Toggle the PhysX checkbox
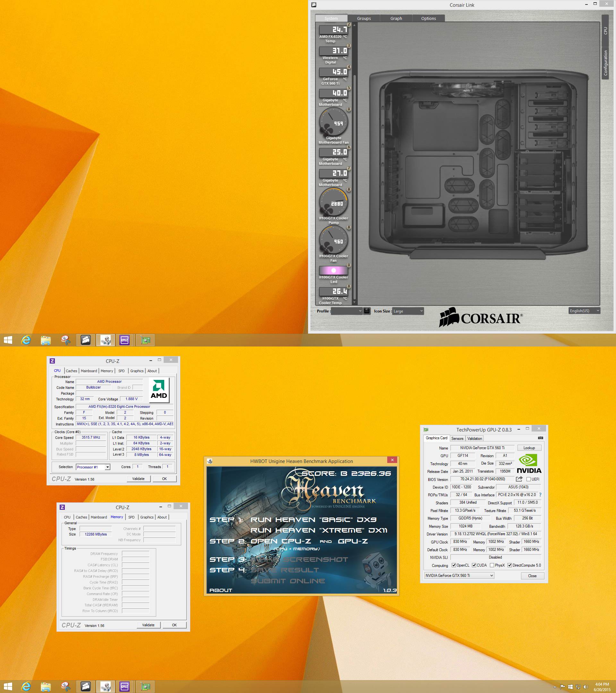 tap(492, 565)
